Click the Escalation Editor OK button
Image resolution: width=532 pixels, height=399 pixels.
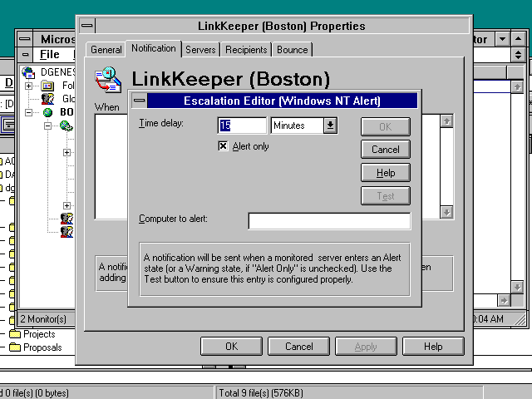pos(386,127)
